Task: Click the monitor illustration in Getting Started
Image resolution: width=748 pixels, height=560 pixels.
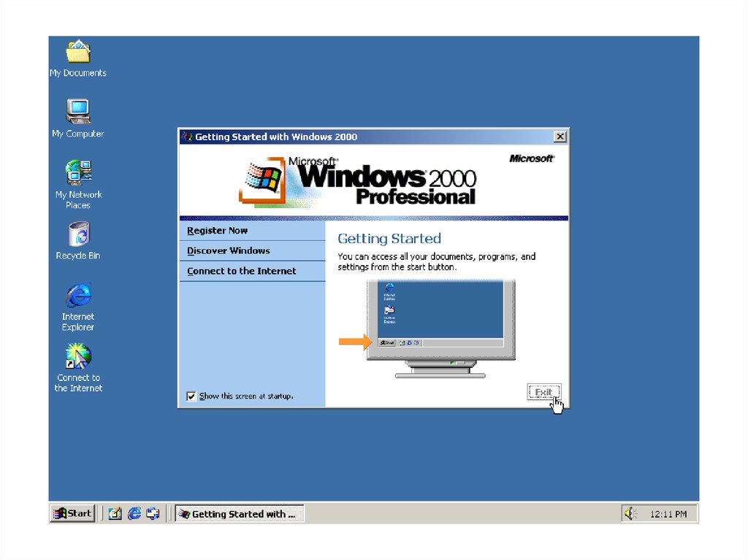Action: [x=440, y=321]
